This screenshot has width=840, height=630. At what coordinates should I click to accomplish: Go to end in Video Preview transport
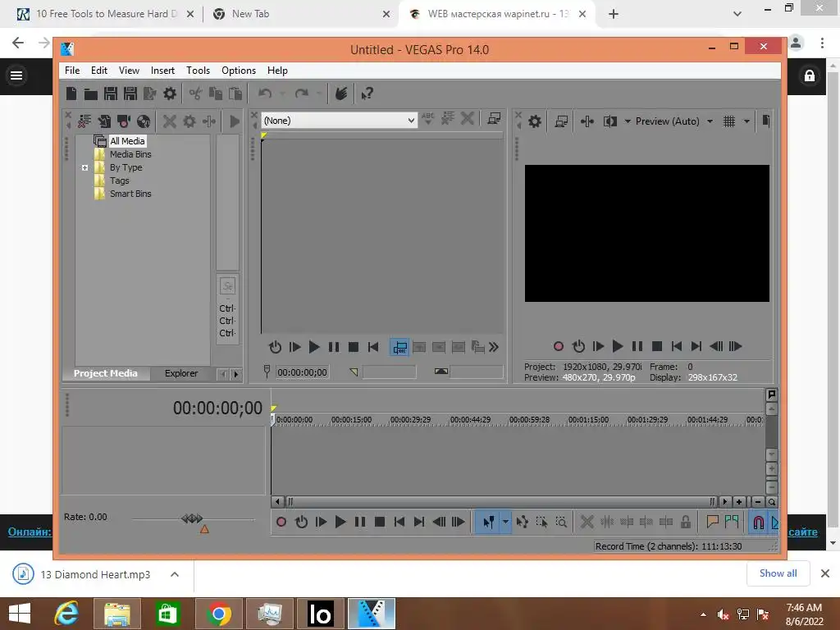pos(696,347)
